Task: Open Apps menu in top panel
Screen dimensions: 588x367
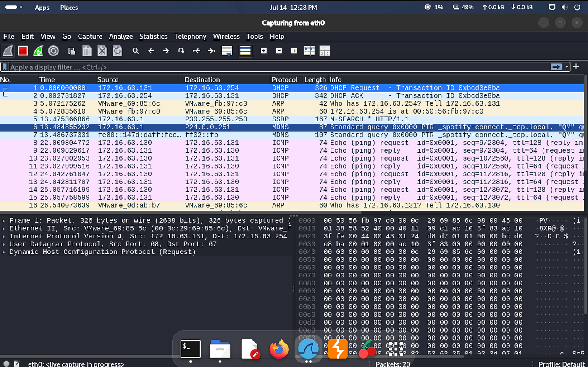Action: tap(42, 8)
